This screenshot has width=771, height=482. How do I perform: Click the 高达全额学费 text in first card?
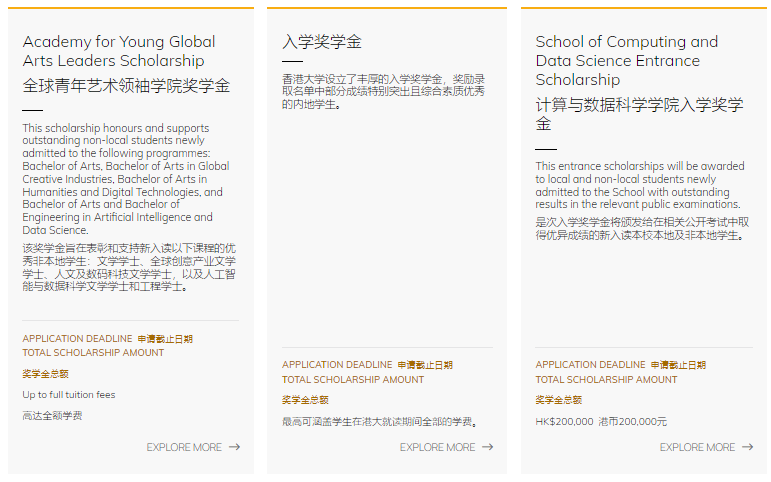tap(52, 415)
